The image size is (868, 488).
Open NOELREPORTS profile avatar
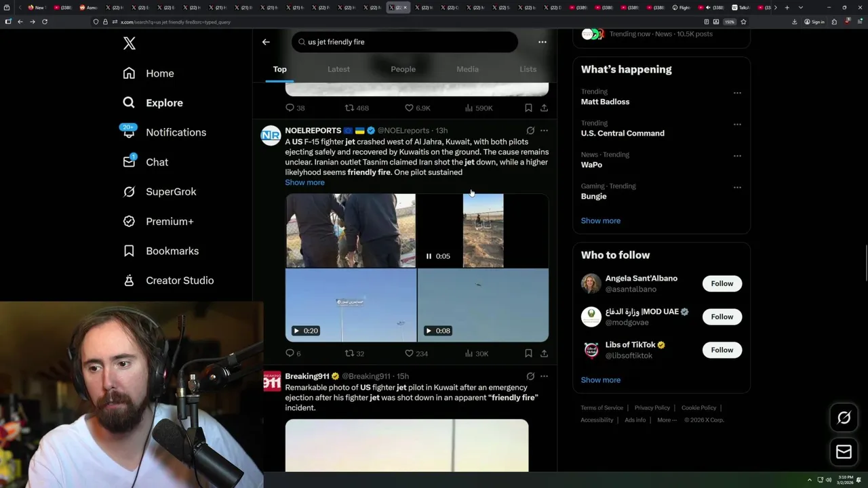tap(271, 136)
